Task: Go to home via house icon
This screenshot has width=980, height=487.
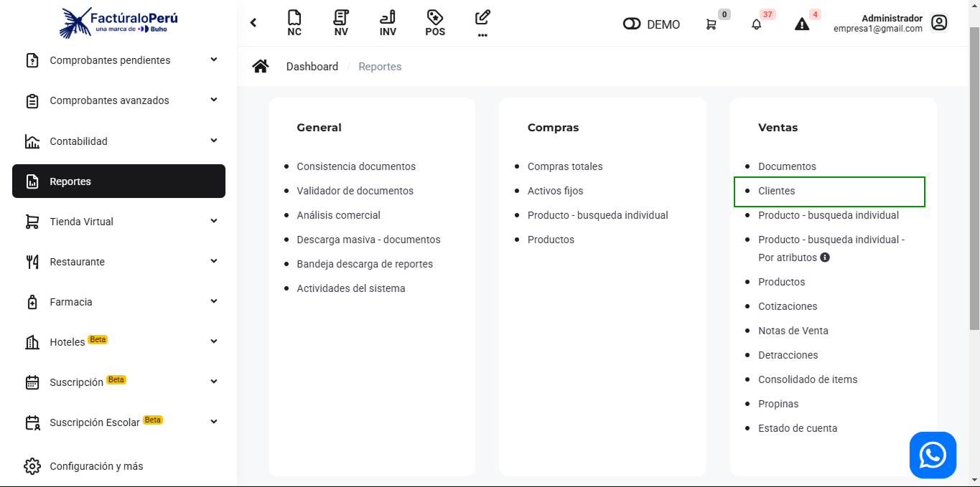Action: click(261, 67)
